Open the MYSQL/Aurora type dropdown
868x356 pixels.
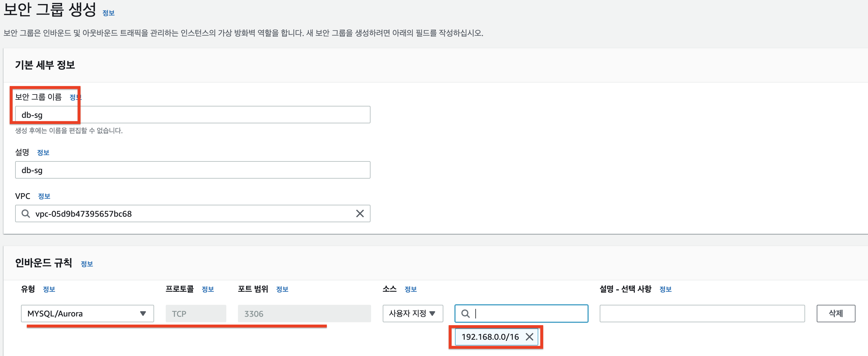(87, 313)
